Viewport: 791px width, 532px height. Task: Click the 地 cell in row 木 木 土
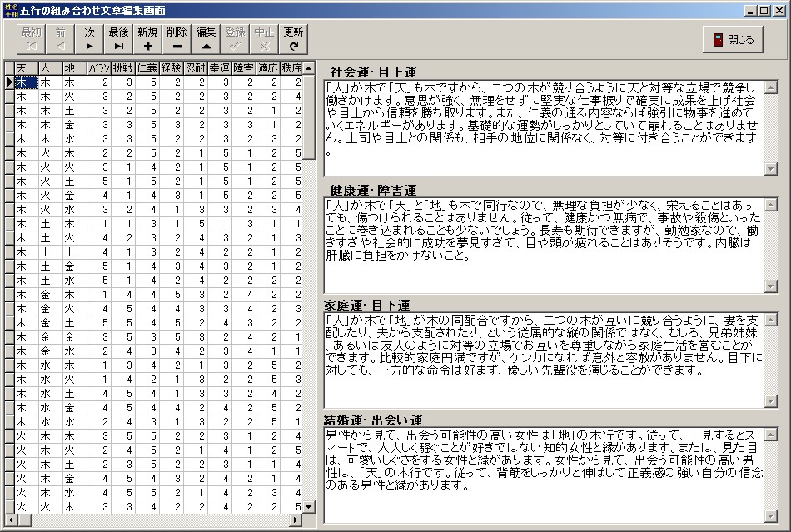tap(75, 111)
